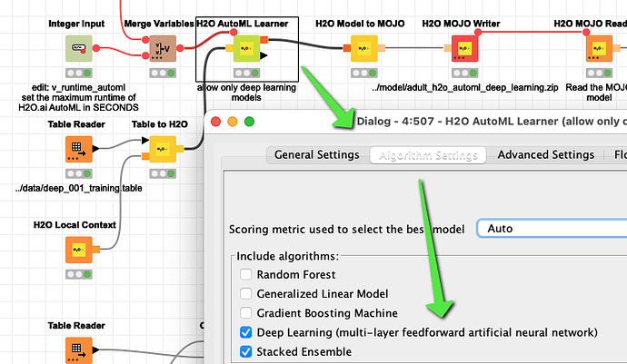Click the dialog title bar text
This screenshot has width=627, height=364.
(x=492, y=122)
